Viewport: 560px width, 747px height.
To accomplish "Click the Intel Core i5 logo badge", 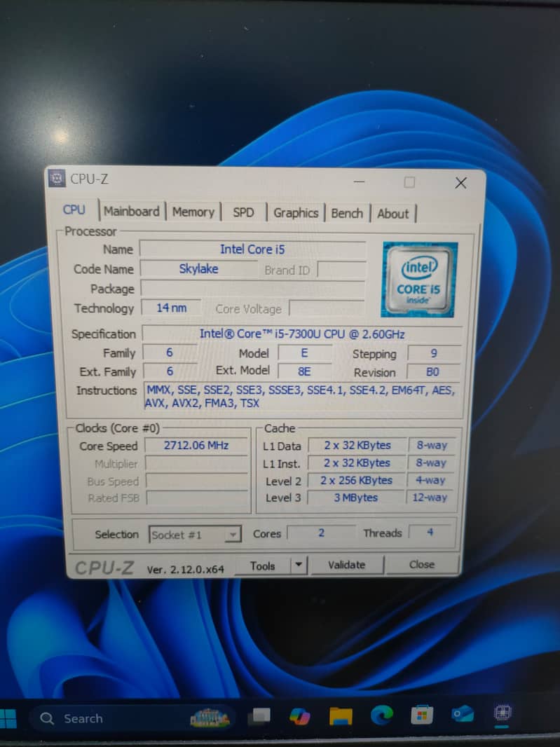I will [x=418, y=280].
